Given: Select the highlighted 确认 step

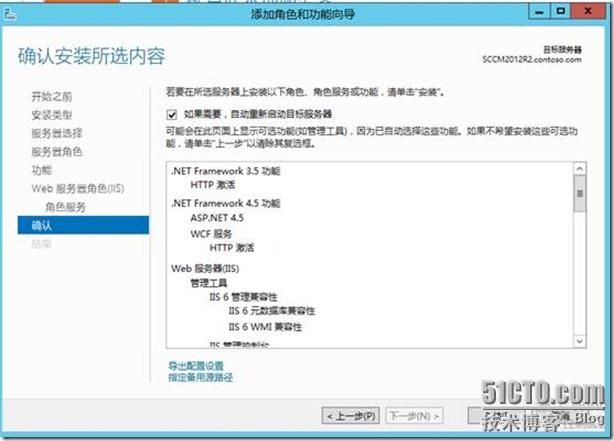Looking at the screenshot, I should tap(83, 225).
